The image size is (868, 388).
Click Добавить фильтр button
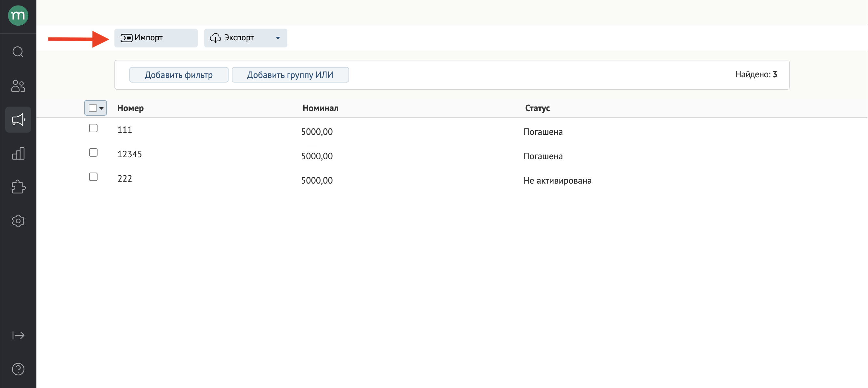click(x=178, y=75)
